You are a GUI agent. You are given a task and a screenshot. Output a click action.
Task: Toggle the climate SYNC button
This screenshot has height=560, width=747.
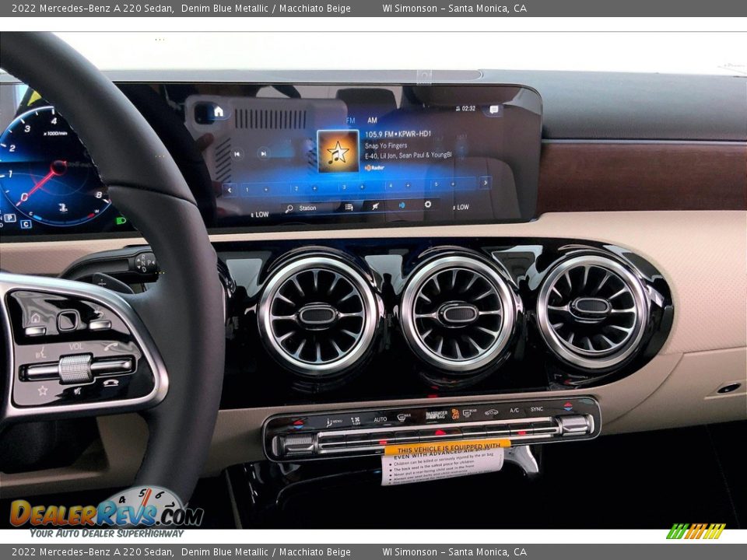[x=537, y=409]
